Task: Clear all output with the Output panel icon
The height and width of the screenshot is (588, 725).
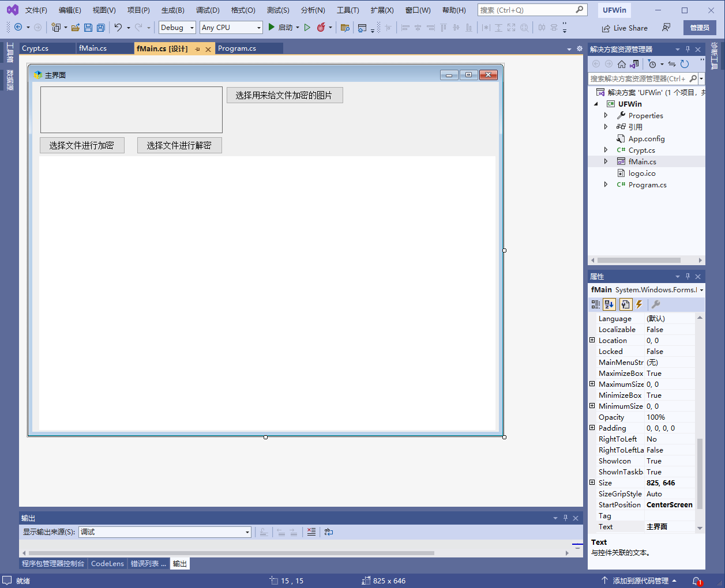Action: (311, 532)
